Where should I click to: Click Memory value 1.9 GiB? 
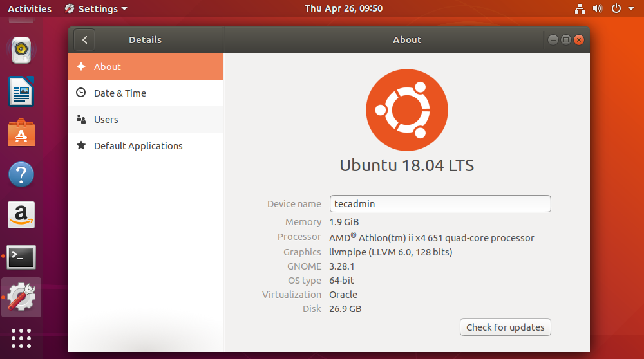pos(344,222)
